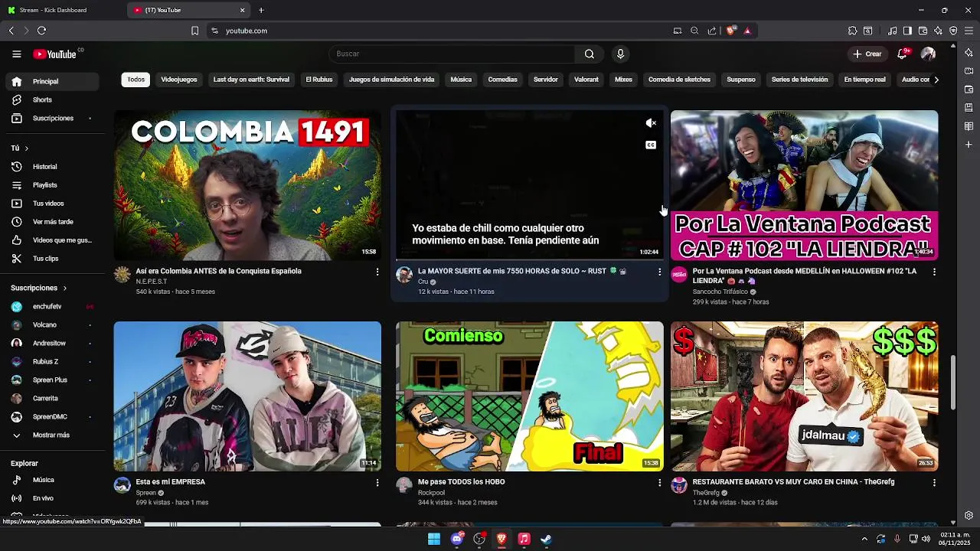Select the Música chip
This screenshot has width=980, height=551.
[x=461, y=80]
